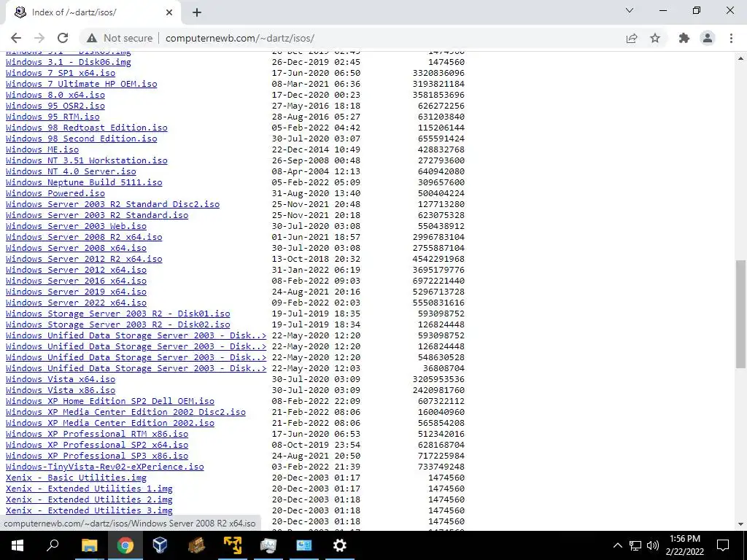Screen dimensions: 747x560
Task: Switch to Chrome in taskbar
Action: coord(125,545)
